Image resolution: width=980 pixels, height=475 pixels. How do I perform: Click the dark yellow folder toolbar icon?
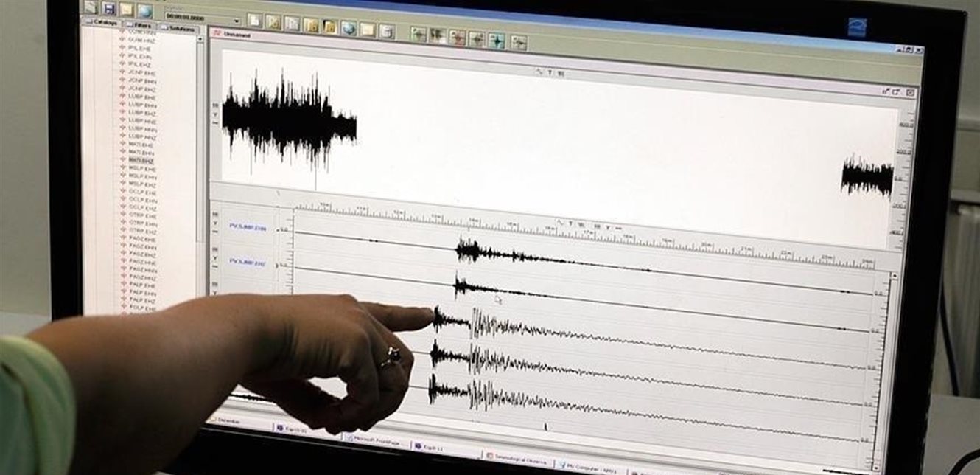pos(329,27)
